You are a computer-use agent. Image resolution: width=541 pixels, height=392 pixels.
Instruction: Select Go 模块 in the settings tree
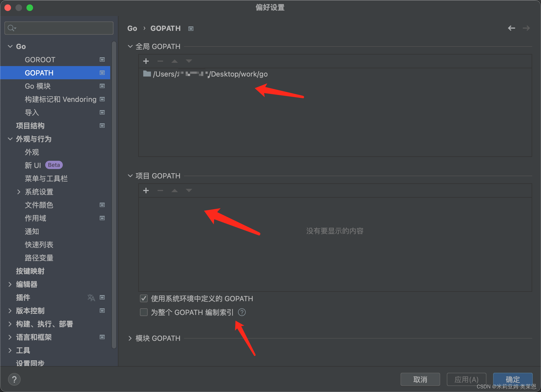38,86
